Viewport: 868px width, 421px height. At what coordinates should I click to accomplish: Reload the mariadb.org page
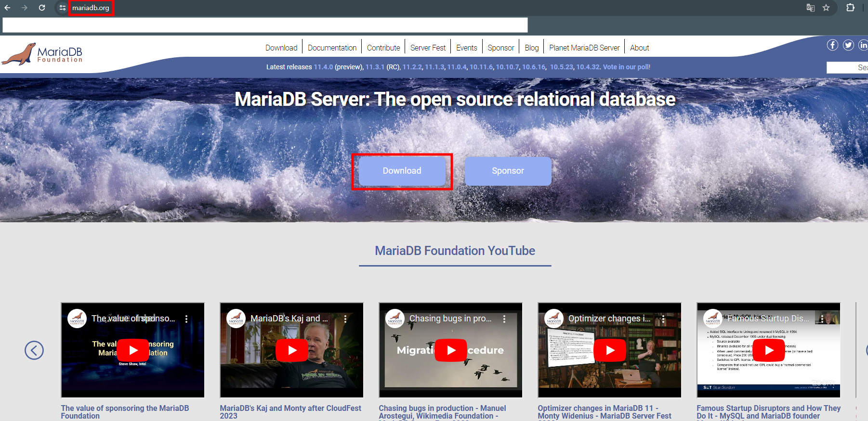[x=42, y=8]
